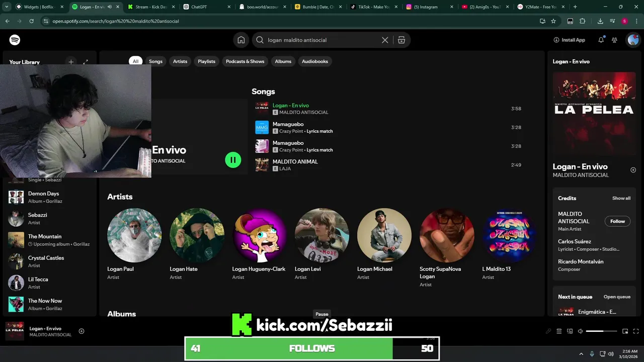Open Sebazzi artist in library
The image size is (644, 362).
coord(49,218)
